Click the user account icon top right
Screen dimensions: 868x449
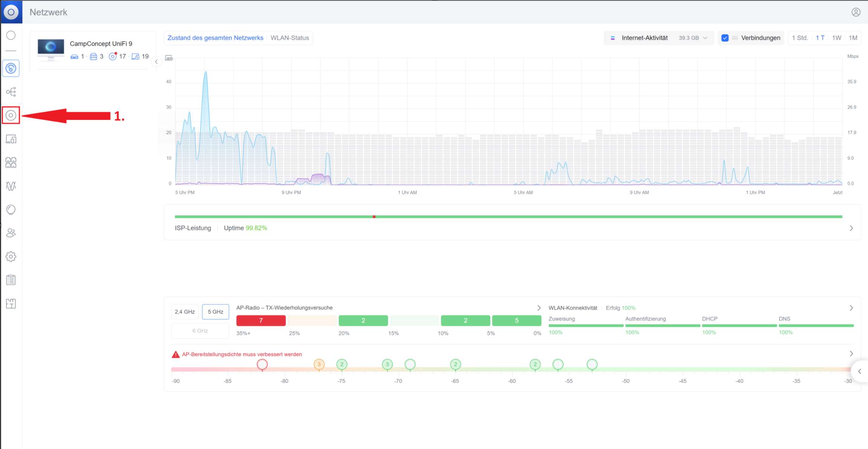856,12
